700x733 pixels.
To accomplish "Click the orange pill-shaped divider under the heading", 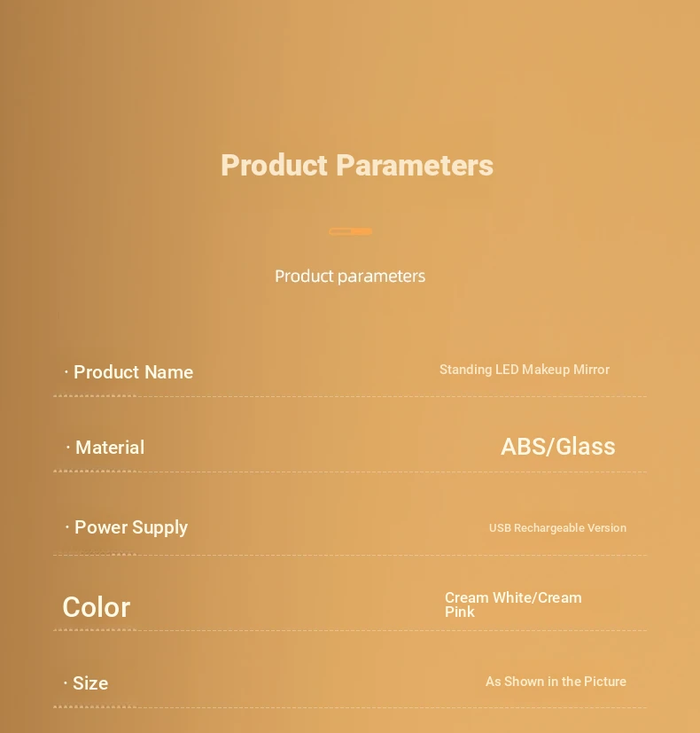I will pos(351,231).
